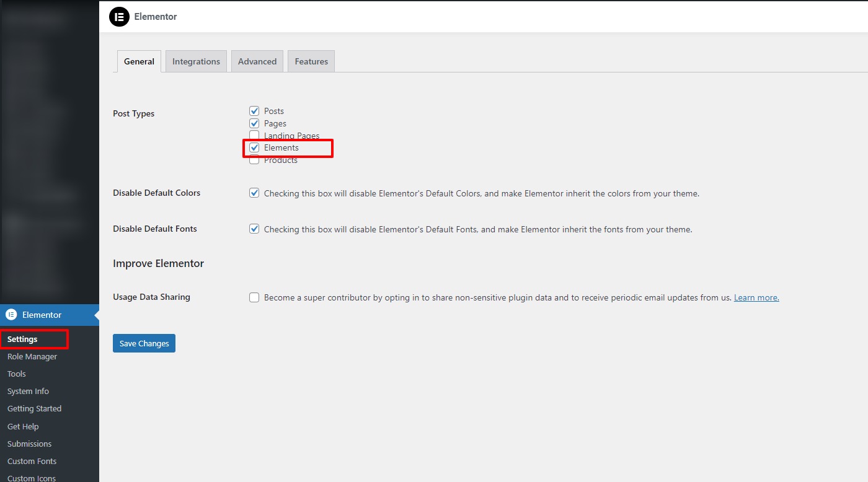
Task: Enable the Products post type checkbox
Action: pyautogui.click(x=254, y=160)
